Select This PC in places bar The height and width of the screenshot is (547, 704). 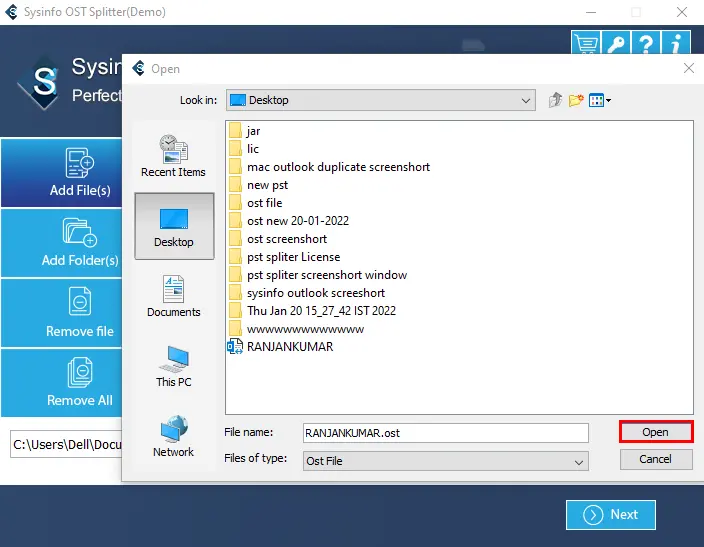click(x=173, y=366)
